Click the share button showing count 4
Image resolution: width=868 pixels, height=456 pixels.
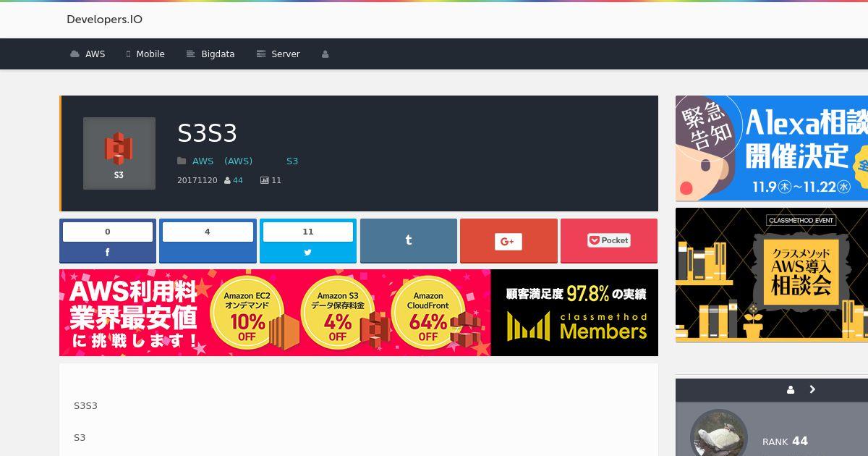point(208,241)
